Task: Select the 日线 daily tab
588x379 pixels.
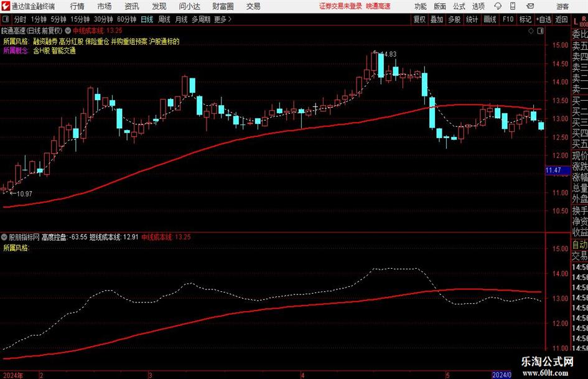Action: [x=147, y=19]
